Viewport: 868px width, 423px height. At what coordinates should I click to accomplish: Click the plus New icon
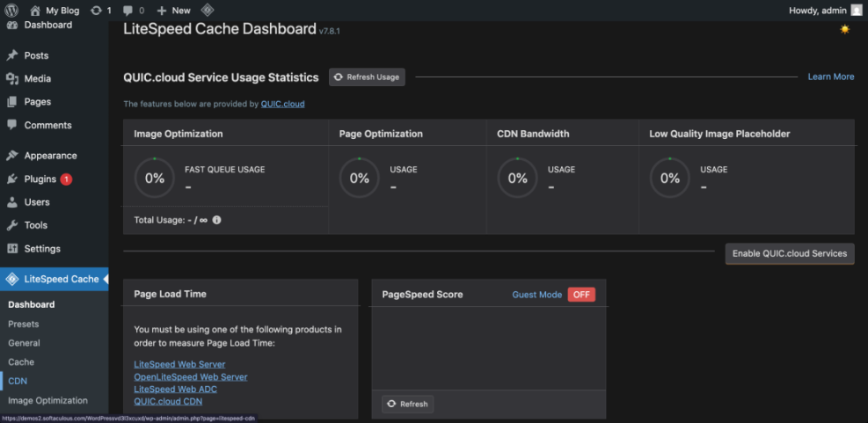162,10
